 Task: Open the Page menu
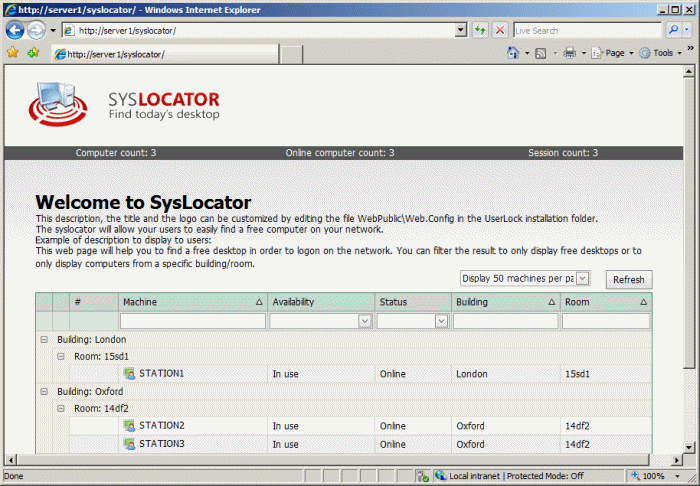[x=612, y=53]
